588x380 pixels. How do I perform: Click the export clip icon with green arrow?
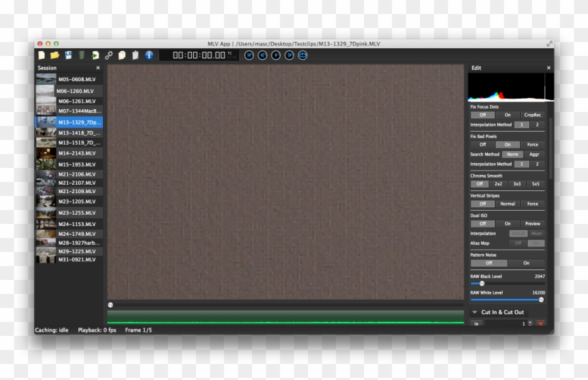95,55
